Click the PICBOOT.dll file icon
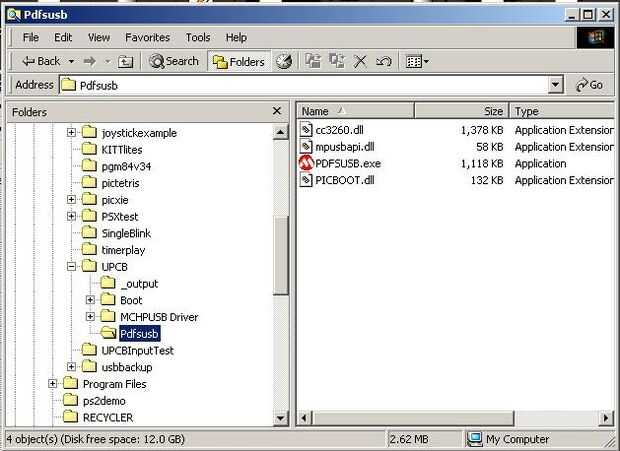 (x=306, y=180)
